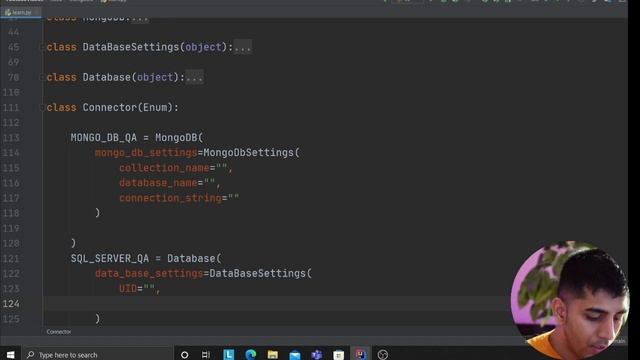Viewport: 640px width, 360px height.
Task: Launch Microsoft Edge from the taskbar
Action: coord(251,354)
